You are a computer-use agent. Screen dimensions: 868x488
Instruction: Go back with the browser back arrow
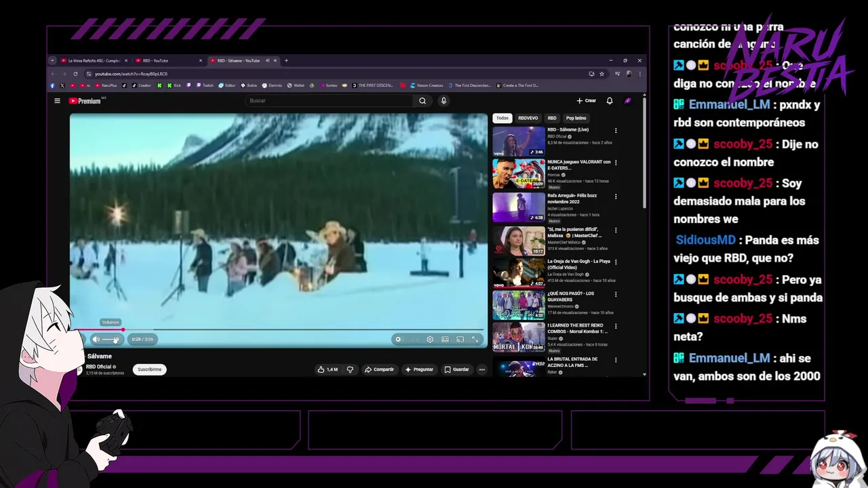[x=54, y=74]
